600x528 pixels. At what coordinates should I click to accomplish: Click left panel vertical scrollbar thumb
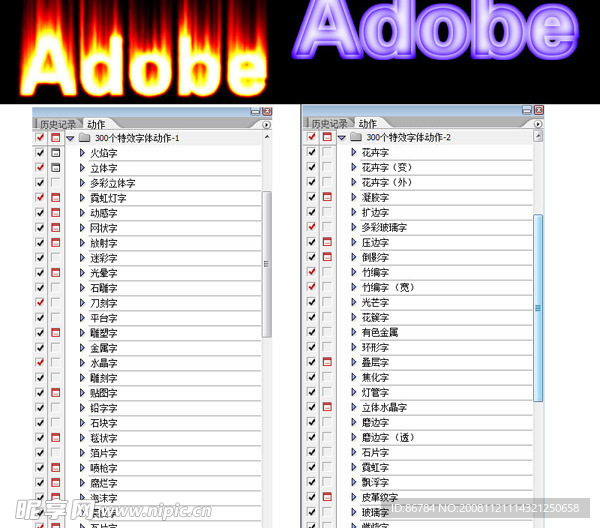coord(266,264)
